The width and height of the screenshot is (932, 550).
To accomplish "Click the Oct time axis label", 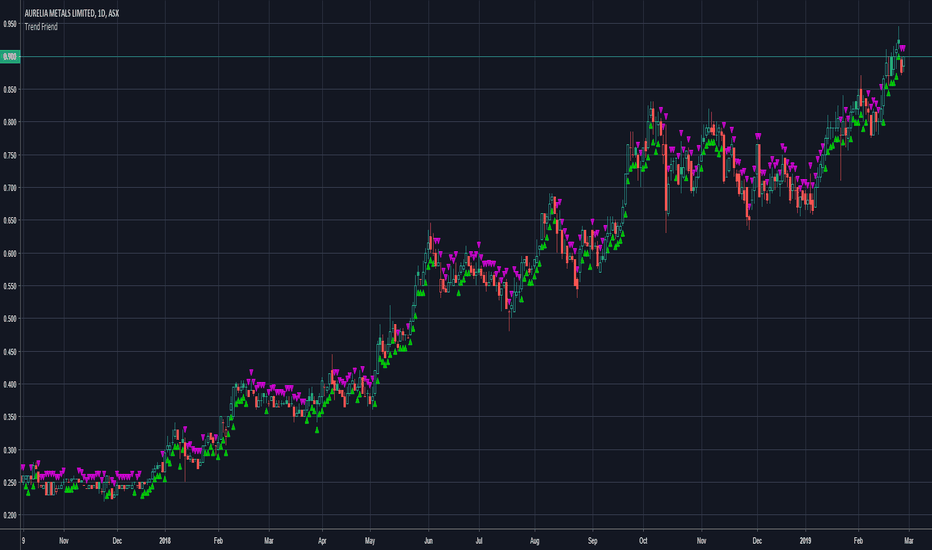I will 643,541.
